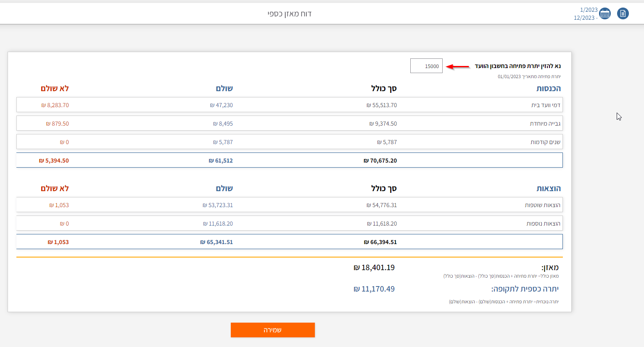The width and height of the screenshot is (644, 347).
Task: Click paid house committee amount ₪ 47,230
Action: click(222, 105)
